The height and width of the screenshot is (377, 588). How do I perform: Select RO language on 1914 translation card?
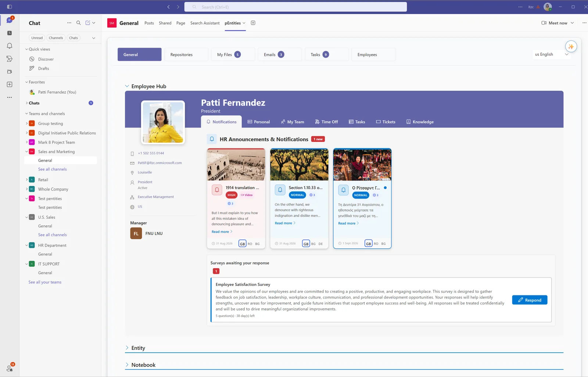[250, 244]
